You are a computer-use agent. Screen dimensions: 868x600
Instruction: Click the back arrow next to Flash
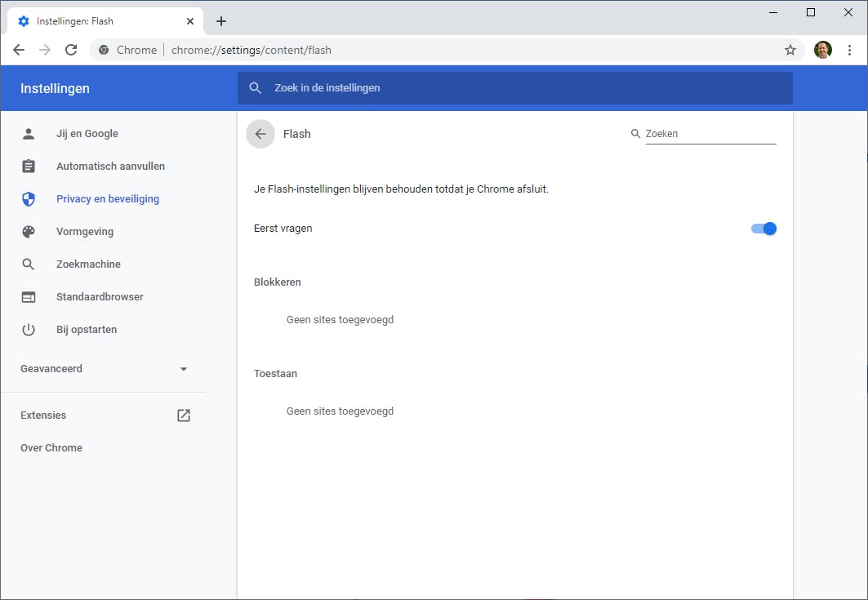point(260,134)
